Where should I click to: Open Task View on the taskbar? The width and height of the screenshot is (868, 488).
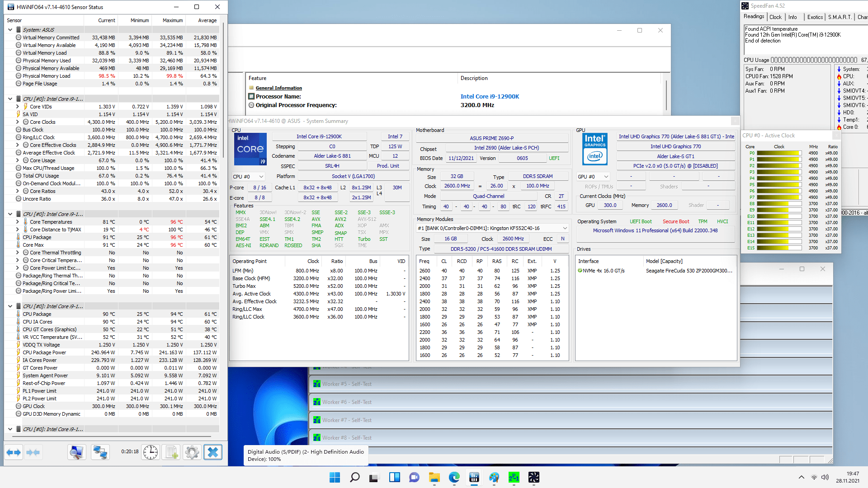(x=374, y=477)
